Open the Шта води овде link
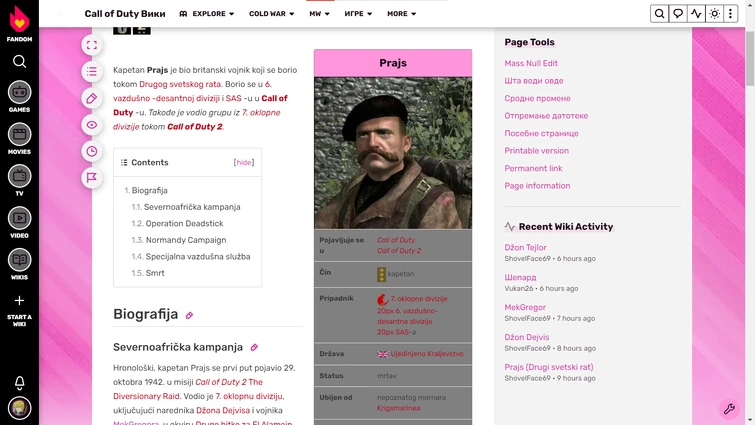This screenshot has height=425, width=755. tap(534, 81)
